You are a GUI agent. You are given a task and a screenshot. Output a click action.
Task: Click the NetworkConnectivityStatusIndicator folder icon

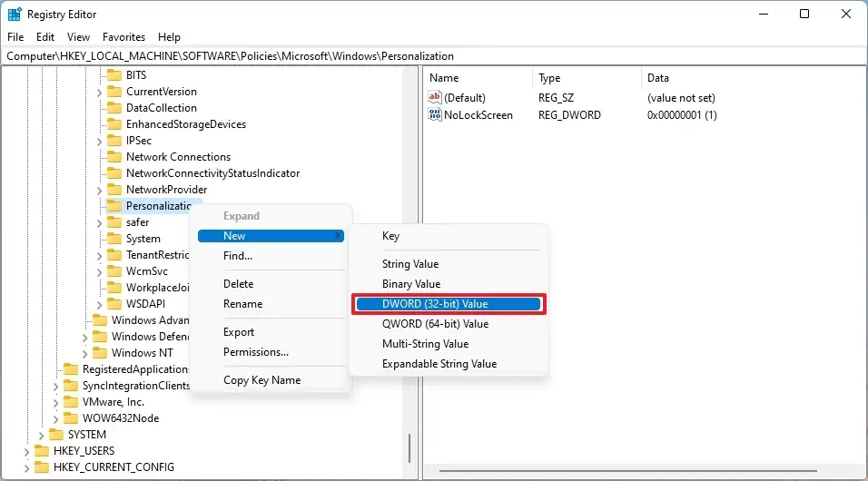114,172
